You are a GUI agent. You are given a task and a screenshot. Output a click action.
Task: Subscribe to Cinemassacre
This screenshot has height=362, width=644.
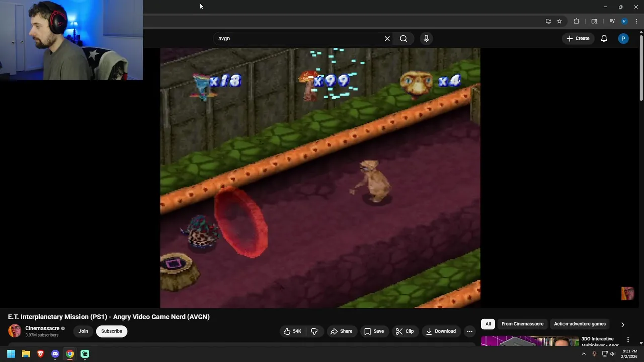(112, 331)
